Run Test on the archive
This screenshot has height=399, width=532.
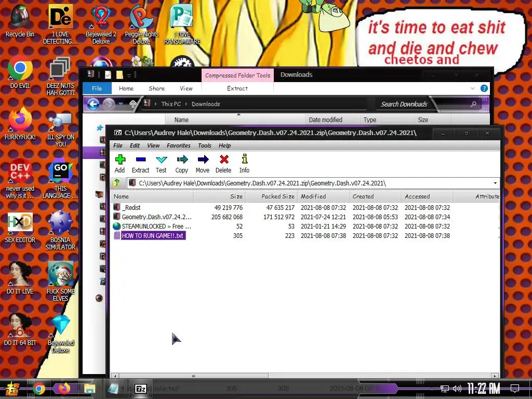[x=161, y=164]
